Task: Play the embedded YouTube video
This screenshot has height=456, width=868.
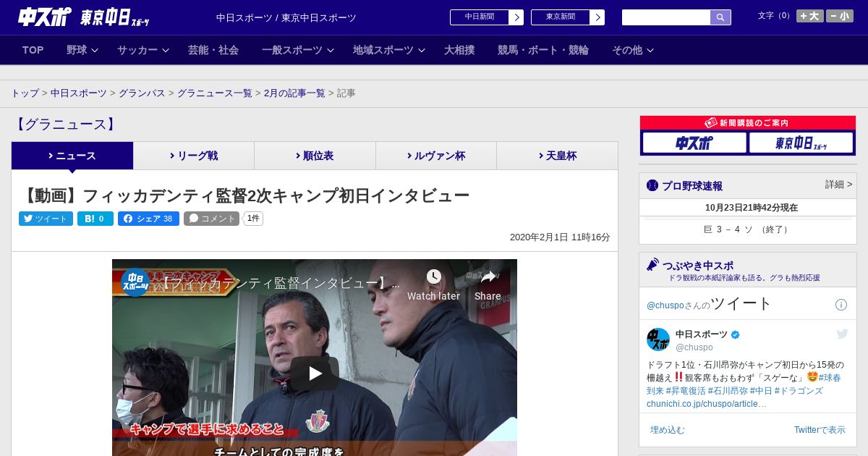Action: tap(315, 373)
